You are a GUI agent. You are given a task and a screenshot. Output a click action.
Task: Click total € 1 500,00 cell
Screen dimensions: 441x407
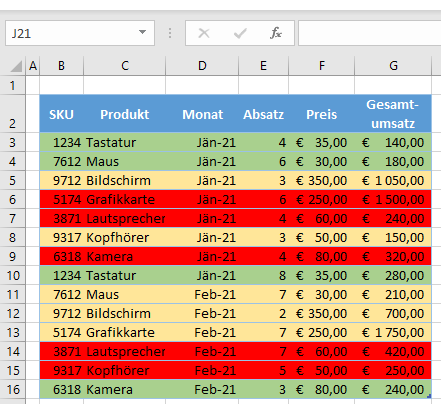[393, 199]
